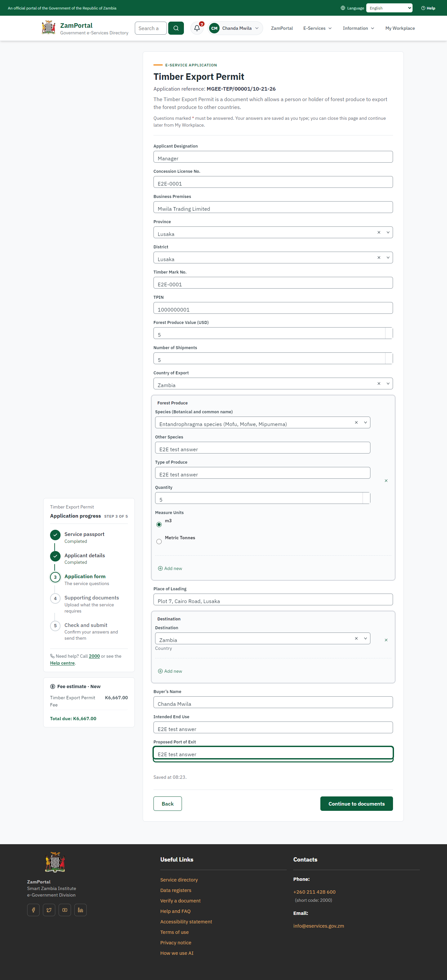Image resolution: width=447 pixels, height=980 pixels.
Task: Expand Country of Export dropdown
Action: coord(388,383)
